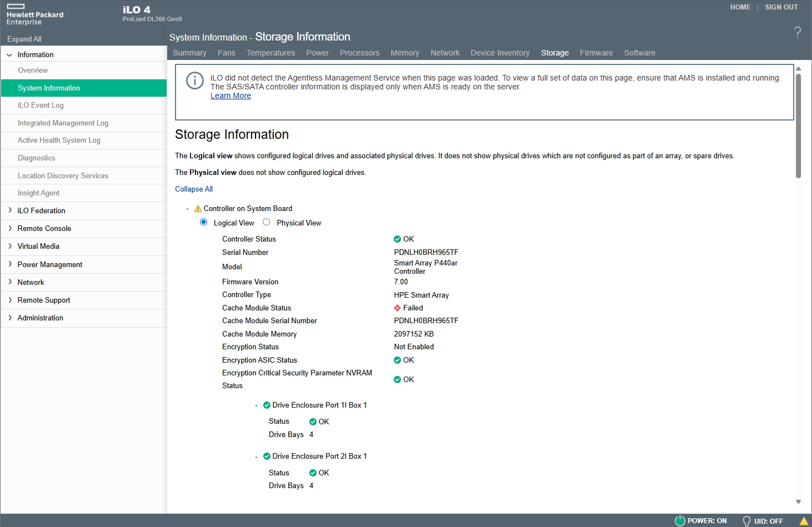The image size is (812, 527).
Task: Click SIGN OUT in the header
Action: [781, 7]
